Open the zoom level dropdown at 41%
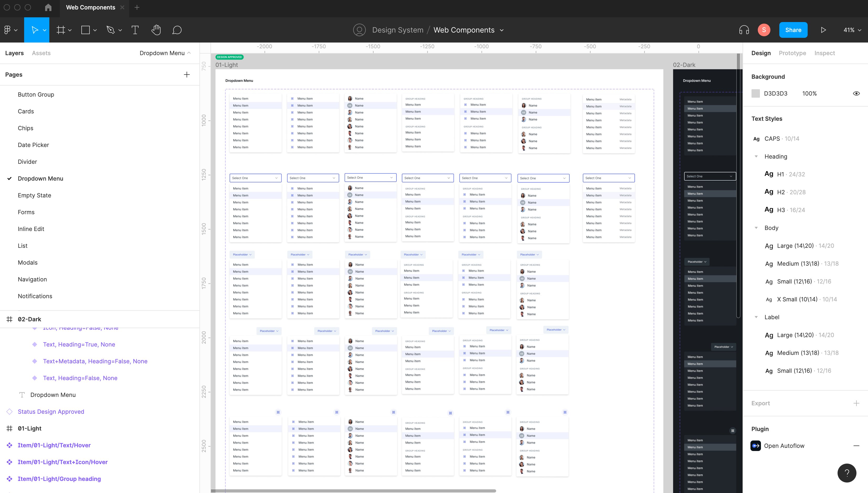 coord(851,30)
